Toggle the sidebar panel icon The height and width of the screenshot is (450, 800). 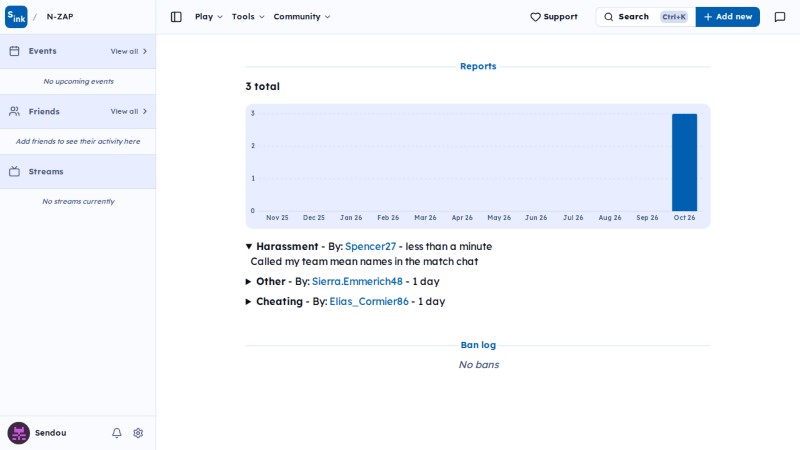[176, 17]
